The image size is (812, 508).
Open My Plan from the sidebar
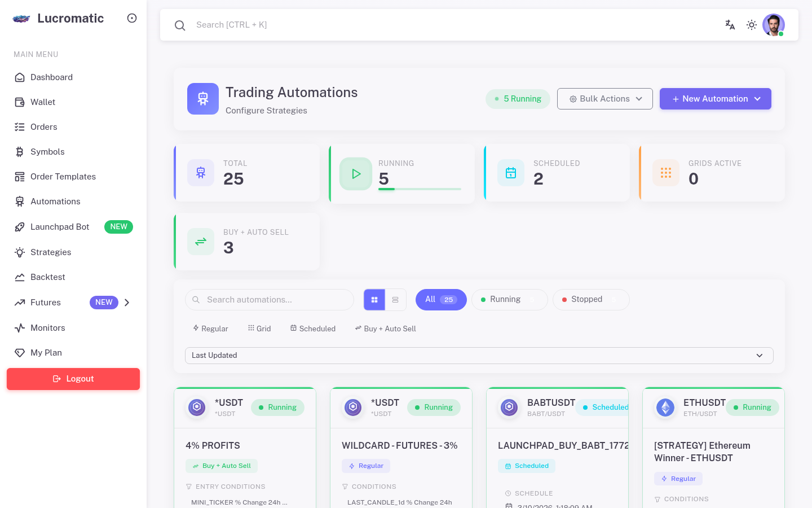pos(46,353)
